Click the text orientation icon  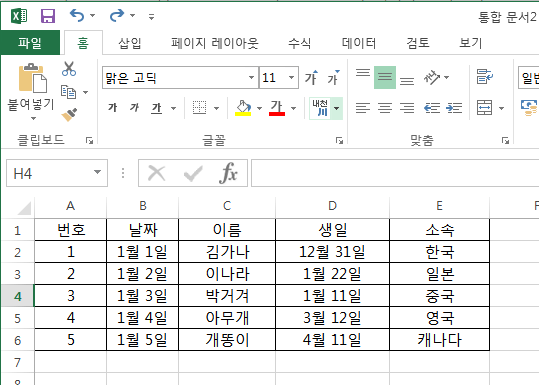[432, 77]
